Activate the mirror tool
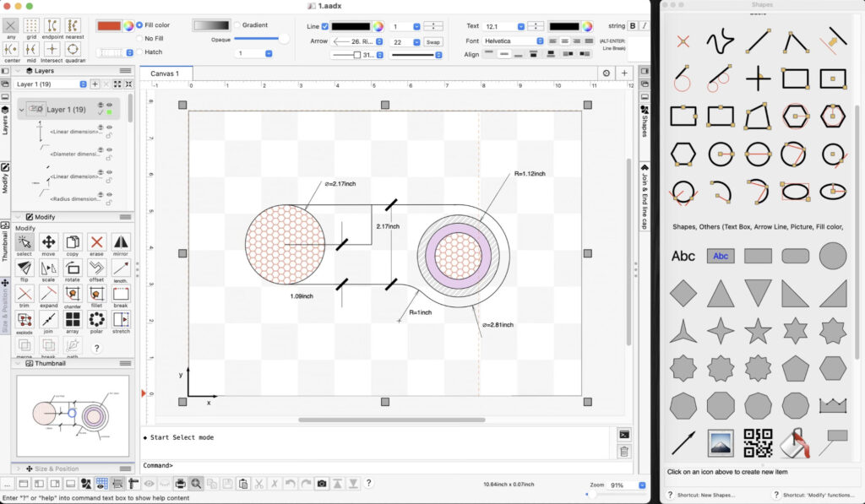This screenshot has width=865, height=504. click(121, 242)
